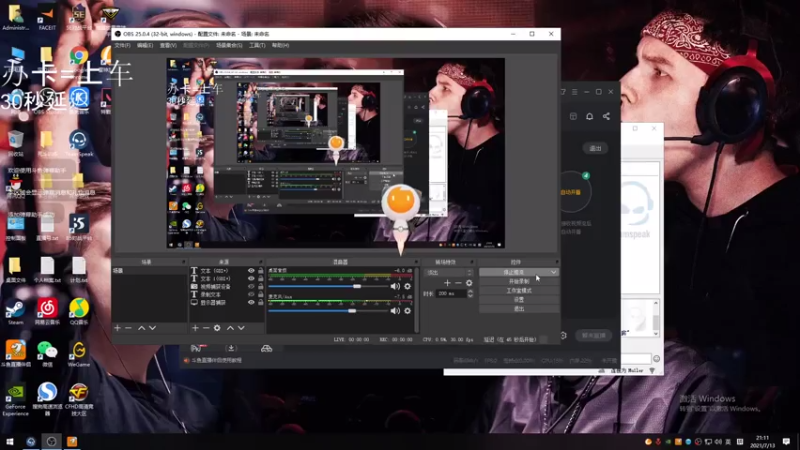800x450 pixels.
Task: Open the TeamSpeak desktop shortcut
Action: [79, 143]
